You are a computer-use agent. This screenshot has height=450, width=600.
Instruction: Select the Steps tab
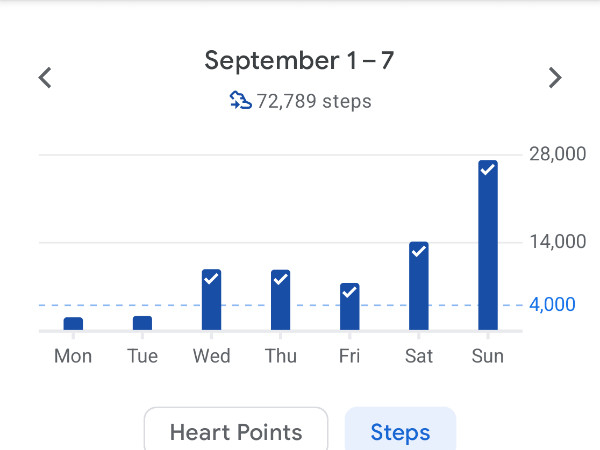point(400,430)
